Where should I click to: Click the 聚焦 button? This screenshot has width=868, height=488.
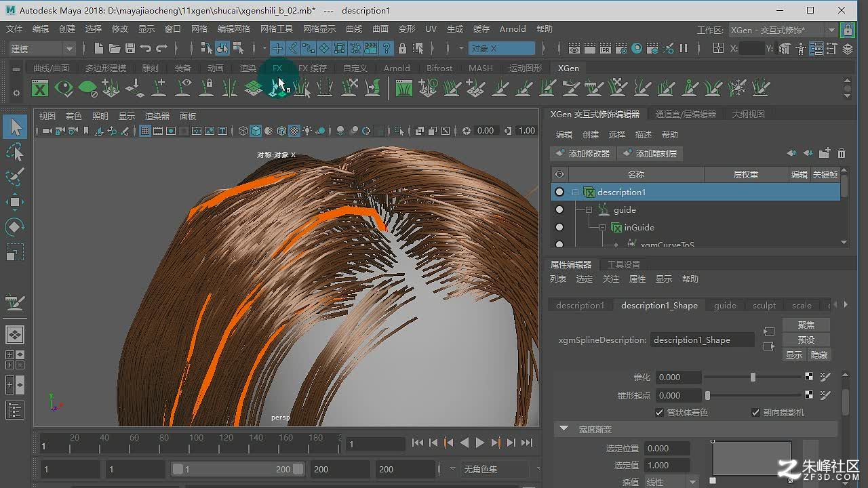pos(806,325)
